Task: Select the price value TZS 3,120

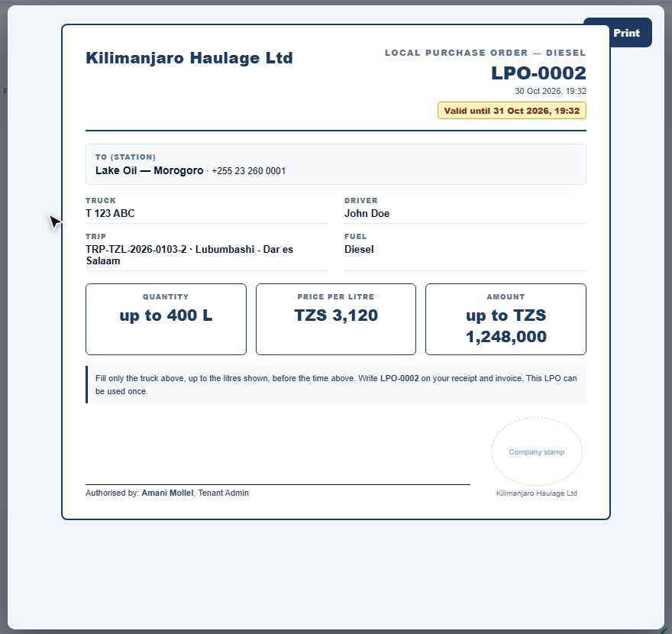Action: (x=336, y=315)
